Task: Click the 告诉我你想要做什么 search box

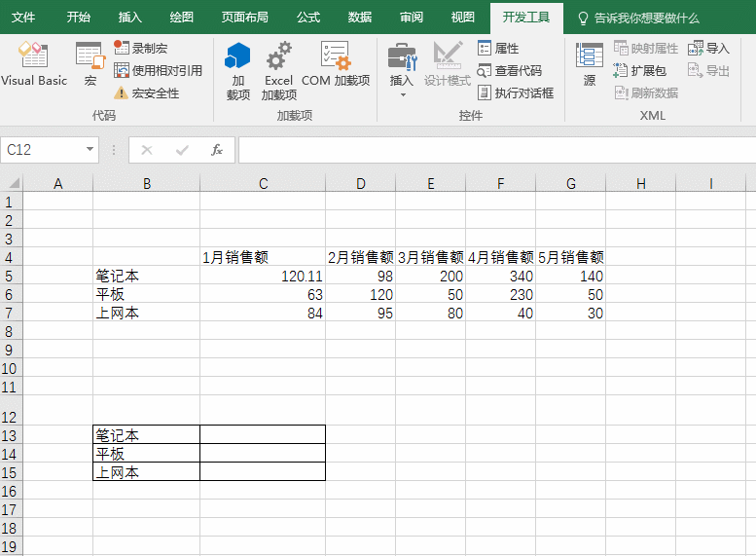Action: [x=638, y=19]
